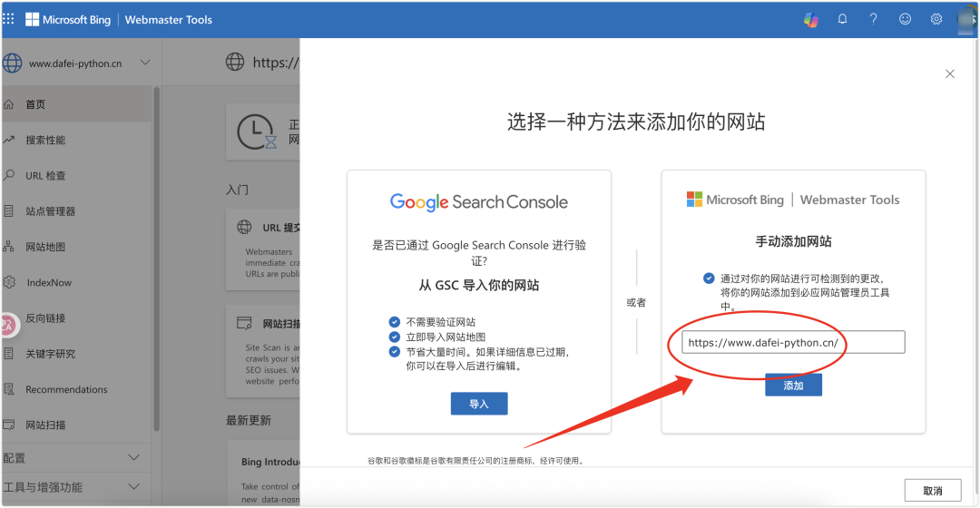980x508 pixels.
Task: Click the gear icon next to IndexNow
Action: (9, 282)
